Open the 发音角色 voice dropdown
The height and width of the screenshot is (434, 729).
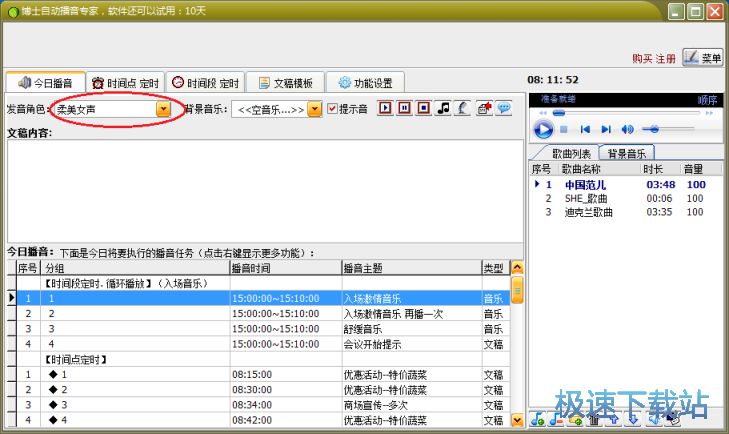point(164,109)
